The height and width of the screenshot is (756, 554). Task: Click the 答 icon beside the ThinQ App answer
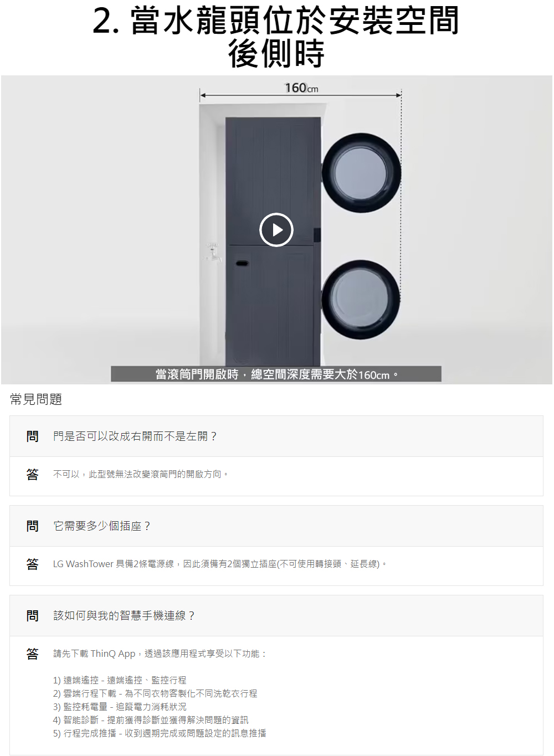(x=32, y=654)
